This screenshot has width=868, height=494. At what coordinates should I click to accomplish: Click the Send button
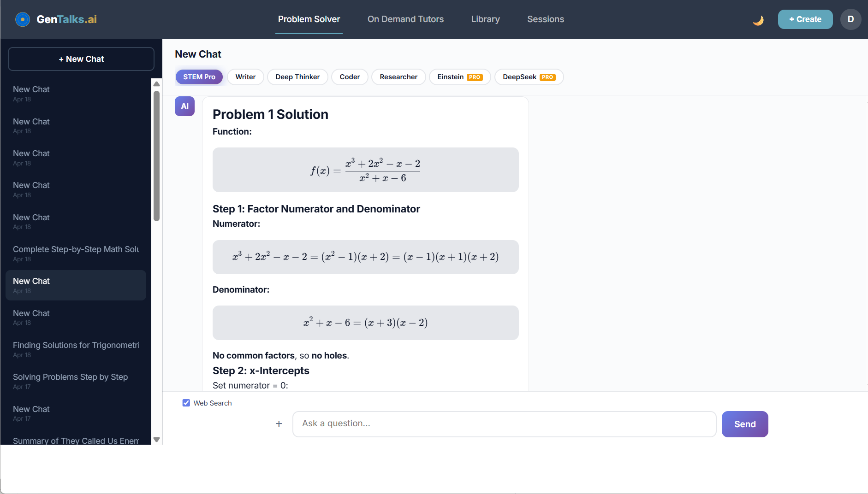(745, 424)
